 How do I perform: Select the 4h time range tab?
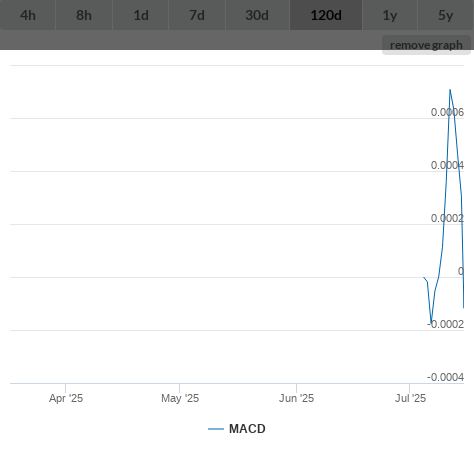pyautogui.click(x=28, y=15)
